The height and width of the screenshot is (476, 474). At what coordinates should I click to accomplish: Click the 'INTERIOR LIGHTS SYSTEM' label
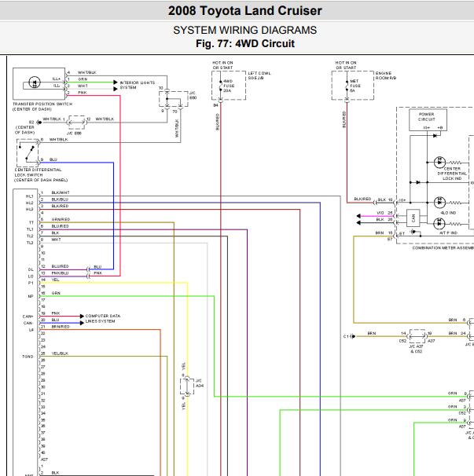138,85
